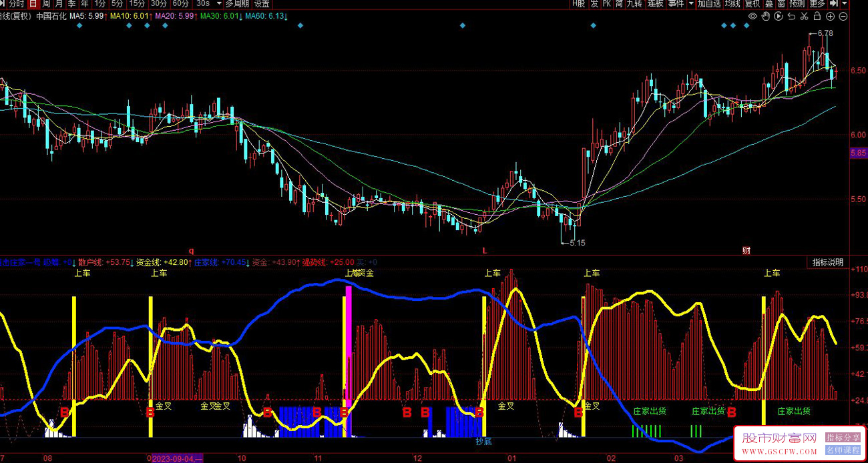Click the 庄家线 +70.45 value label
The image size is (868, 463).
[x=222, y=262]
